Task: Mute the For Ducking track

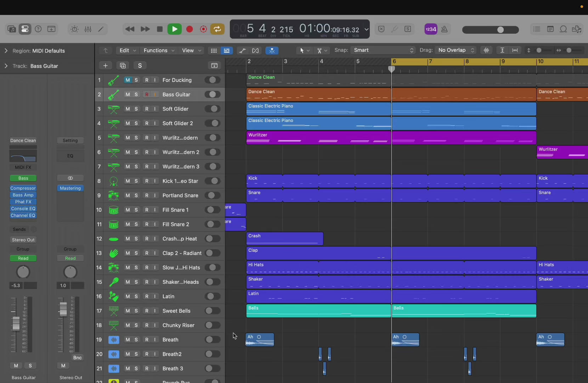Action: 128,80
